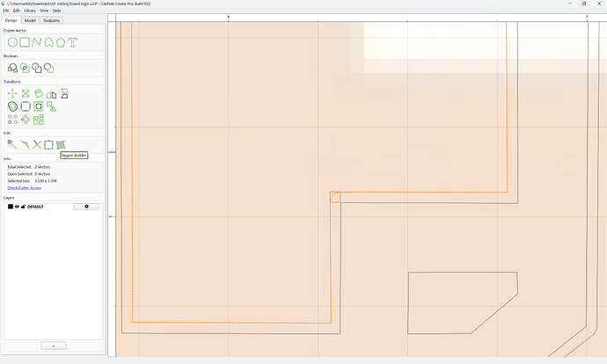Image resolution: width=607 pixels, height=364 pixels.
Task: Click the square-with-nodes edit icon
Action: coord(48,145)
